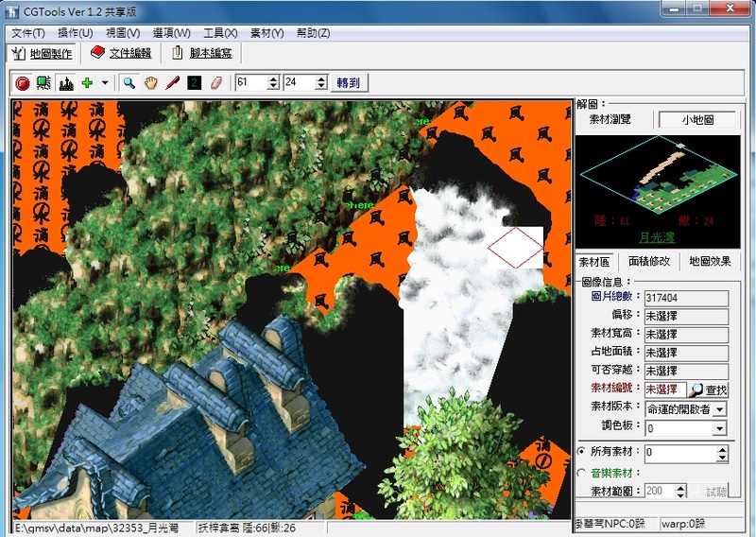Screen dimensions: 756x537
Task: Click the red record circle toolbar icon
Action: (23, 83)
